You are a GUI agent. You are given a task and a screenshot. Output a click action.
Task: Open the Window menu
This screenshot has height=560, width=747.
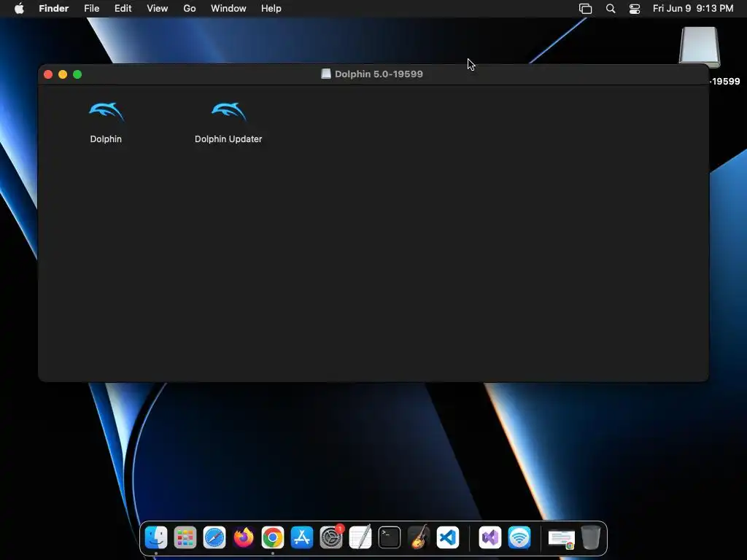coord(228,9)
